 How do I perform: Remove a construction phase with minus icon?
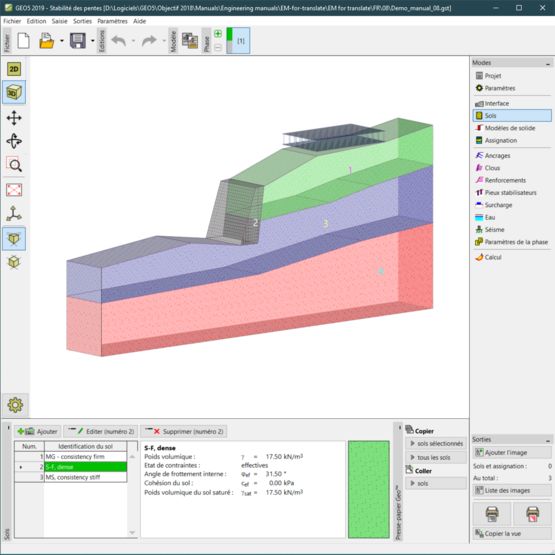tap(218, 47)
